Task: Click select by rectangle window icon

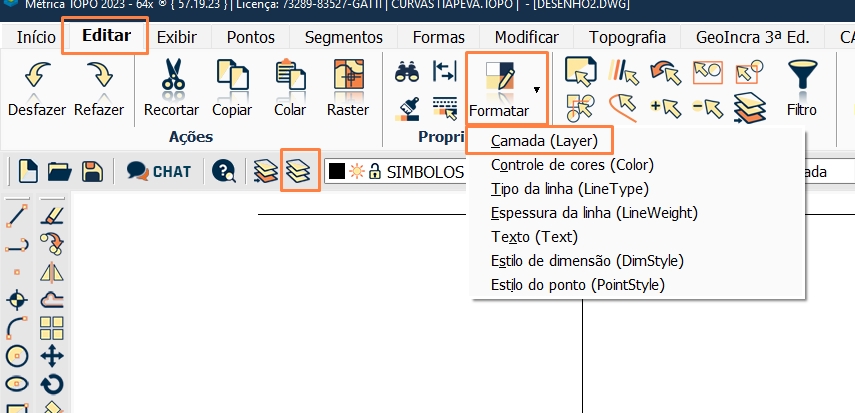Action: pos(708,72)
